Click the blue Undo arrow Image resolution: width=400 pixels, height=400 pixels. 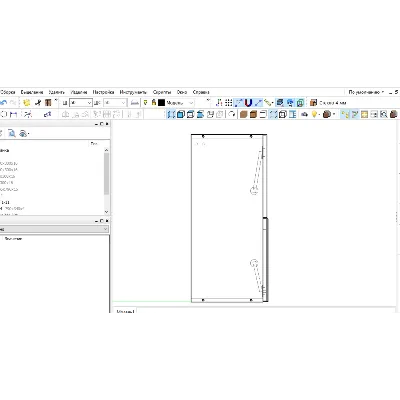[x=3, y=103]
